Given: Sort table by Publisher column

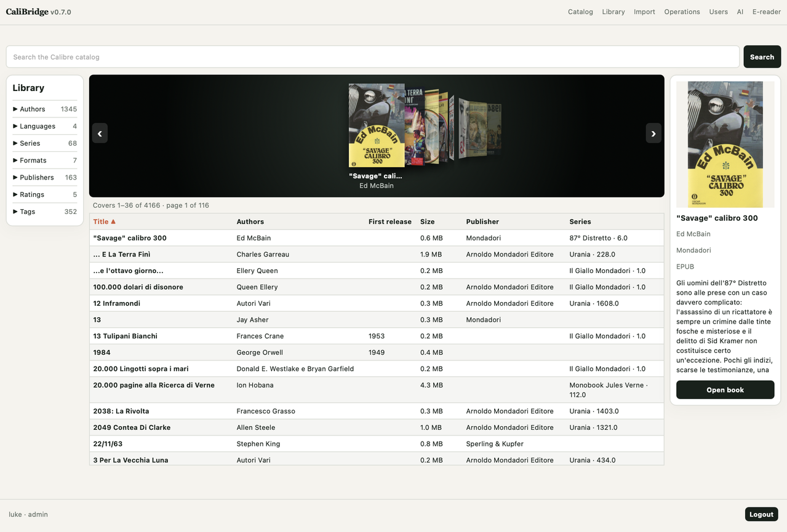Looking at the screenshot, I should 482,221.
